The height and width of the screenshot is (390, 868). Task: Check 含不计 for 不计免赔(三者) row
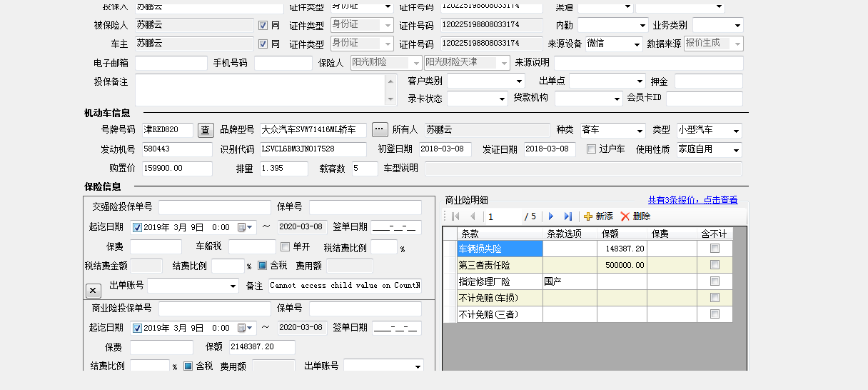[x=715, y=314]
